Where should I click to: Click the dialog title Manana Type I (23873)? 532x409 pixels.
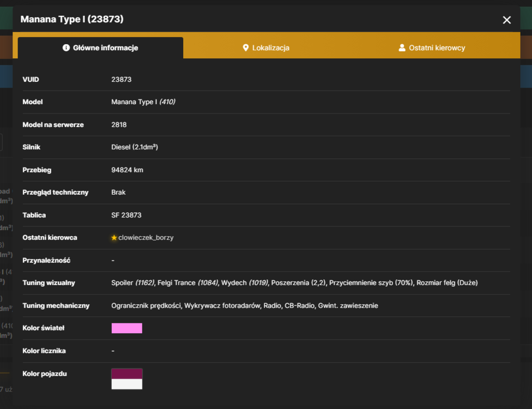coord(72,19)
